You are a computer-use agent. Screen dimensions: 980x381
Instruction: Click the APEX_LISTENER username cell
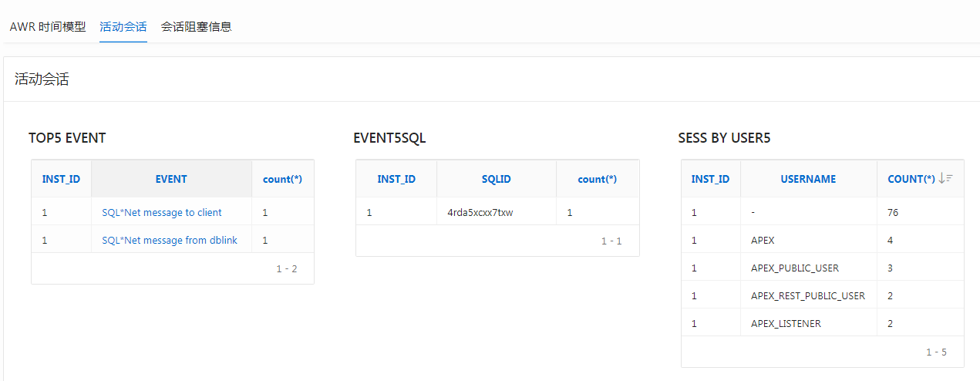[x=786, y=323]
